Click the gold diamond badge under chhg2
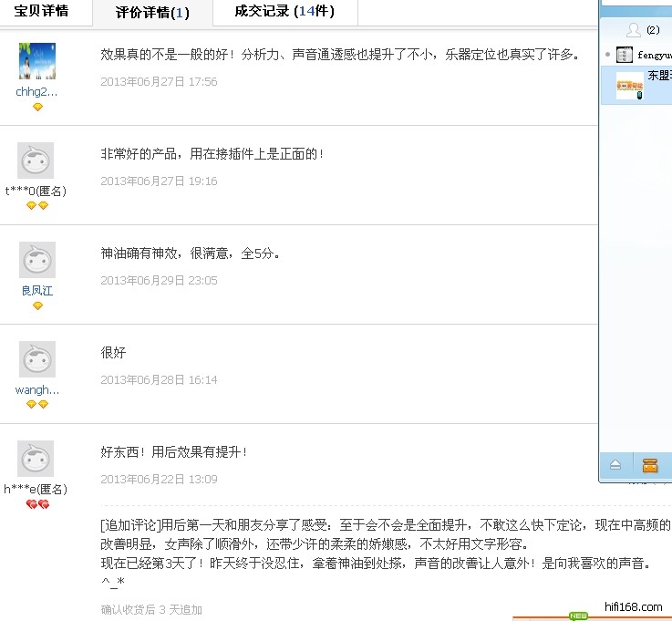The width and height of the screenshot is (672, 621). pyautogui.click(x=37, y=107)
